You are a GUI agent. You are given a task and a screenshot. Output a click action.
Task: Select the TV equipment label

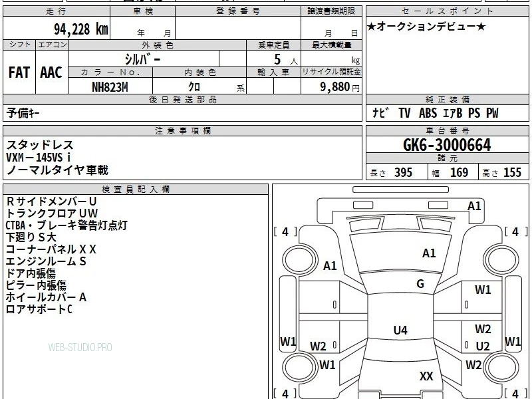[x=404, y=113]
